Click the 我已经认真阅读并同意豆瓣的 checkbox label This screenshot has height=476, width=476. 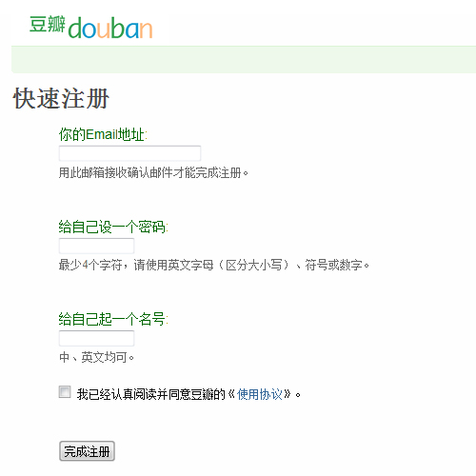pyautogui.click(x=150, y=394)
